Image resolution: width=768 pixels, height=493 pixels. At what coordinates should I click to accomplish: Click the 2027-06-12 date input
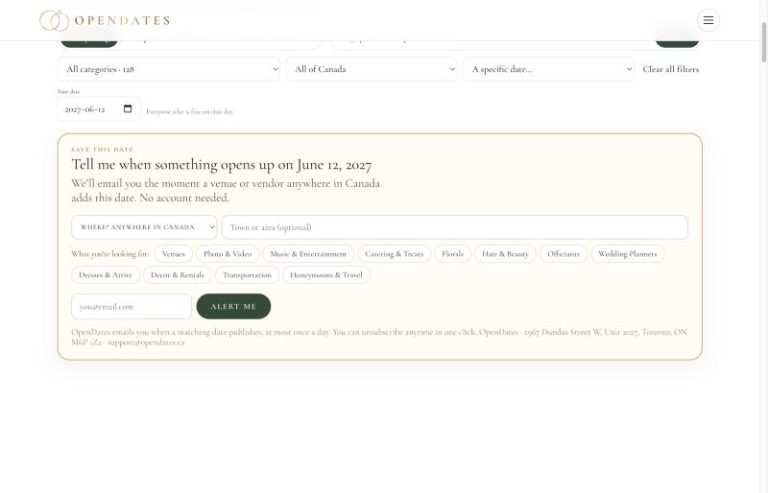point(99,109)
